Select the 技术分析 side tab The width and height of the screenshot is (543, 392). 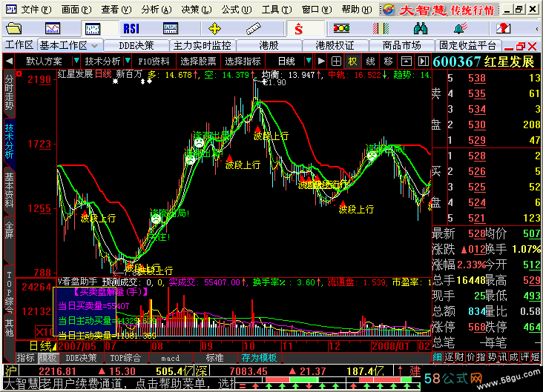click(x=9, y=142)
